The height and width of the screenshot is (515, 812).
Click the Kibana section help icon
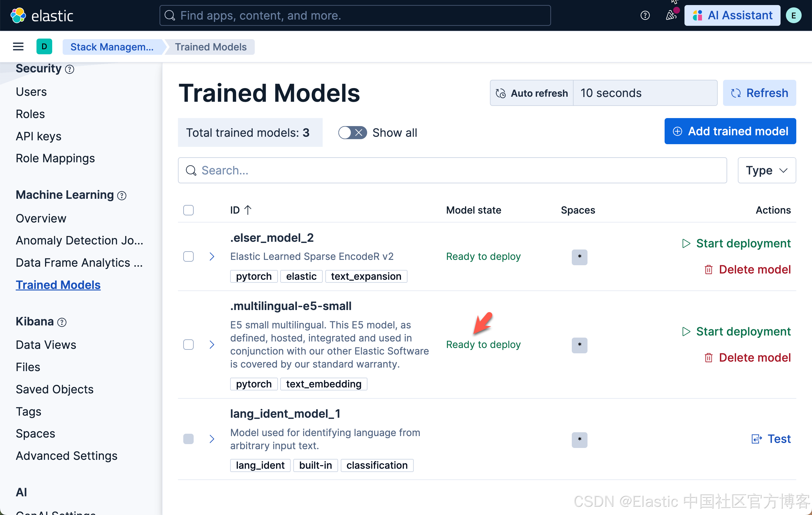click(x=62, y=322)
